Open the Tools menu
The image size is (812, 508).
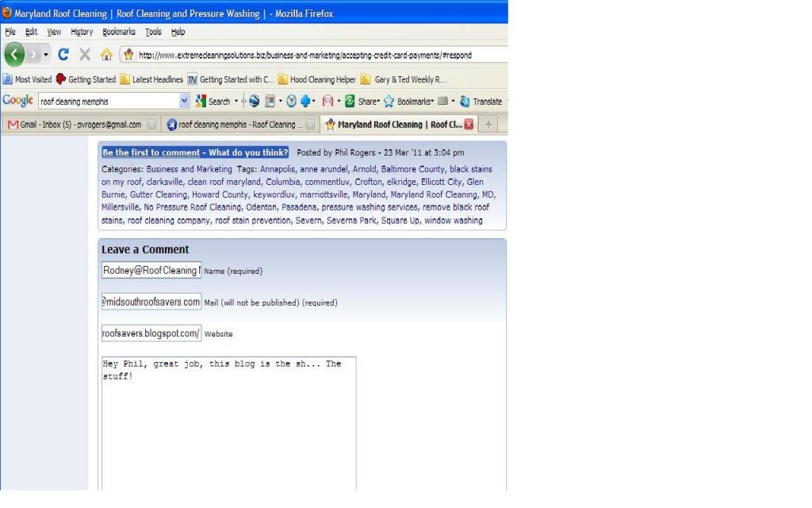[x=153, y=32]
